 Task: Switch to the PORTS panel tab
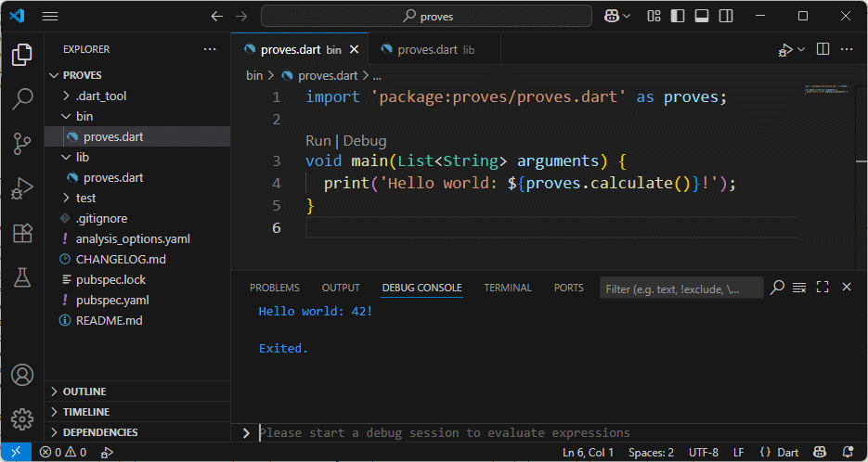coord(568,288)
